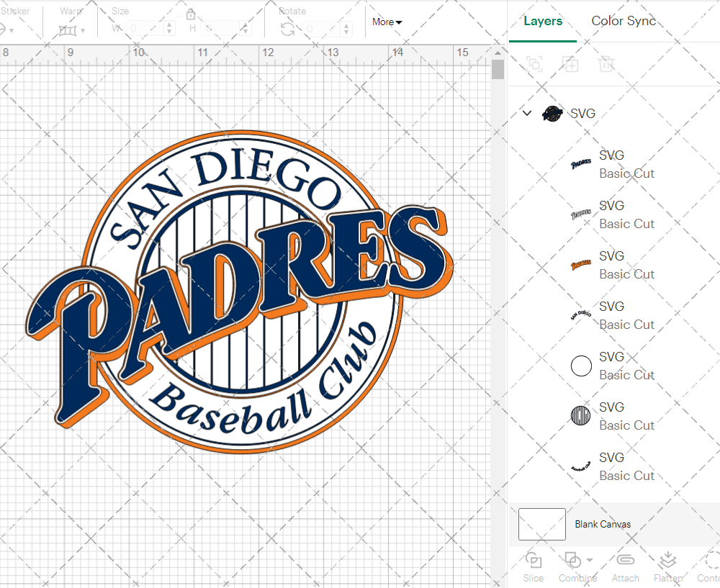
Task: Collapse the SVG group chevron
Action: coord(527,113)
